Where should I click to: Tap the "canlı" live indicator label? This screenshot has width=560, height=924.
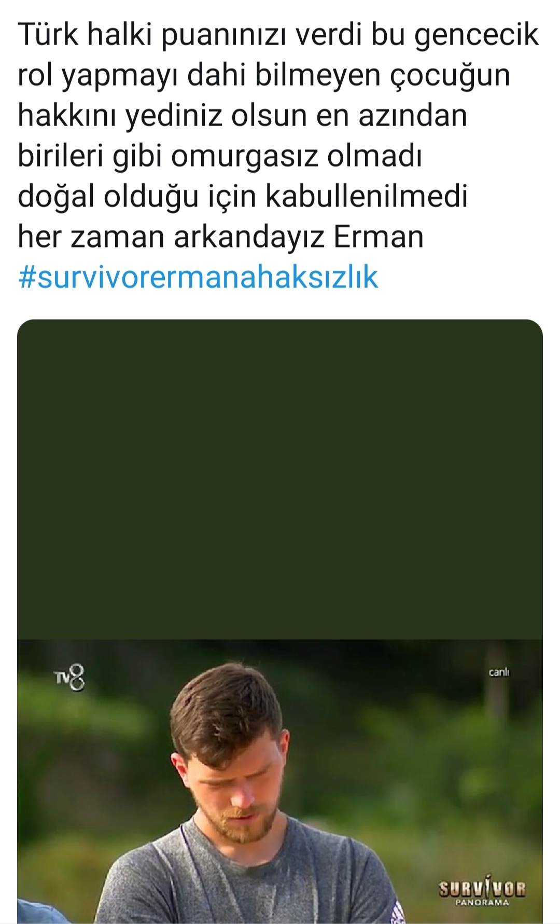pyautogui.click(x=499, y=672)
